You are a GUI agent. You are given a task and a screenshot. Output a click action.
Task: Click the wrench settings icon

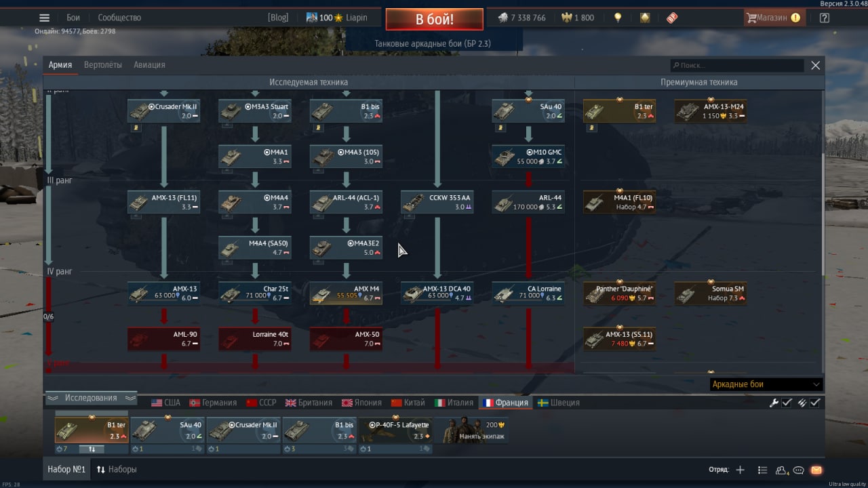pyautogui.click(x=774, y=403)
